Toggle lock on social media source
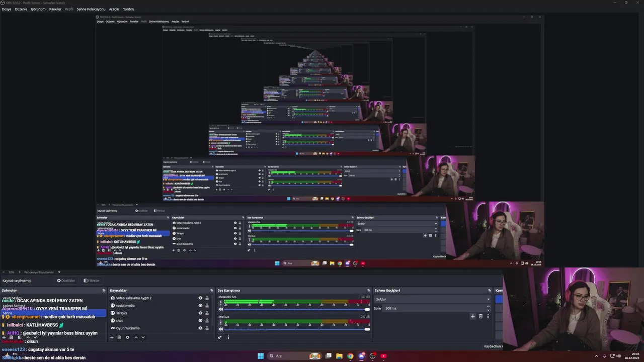Screen dimensions: 644x362 click(207, 306)
